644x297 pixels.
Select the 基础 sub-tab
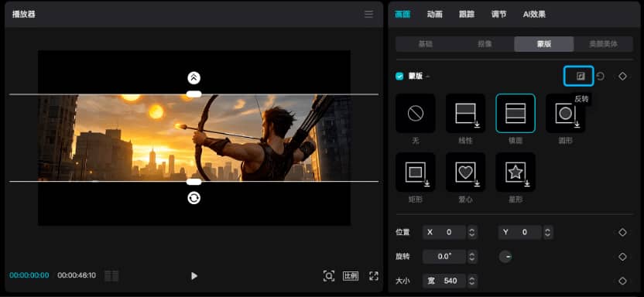[x=425, y=44]
